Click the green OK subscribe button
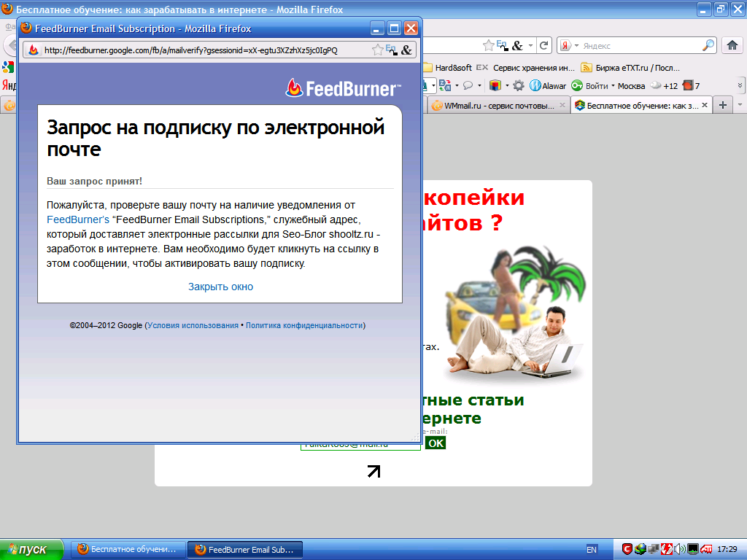 [x=436, y=443]
